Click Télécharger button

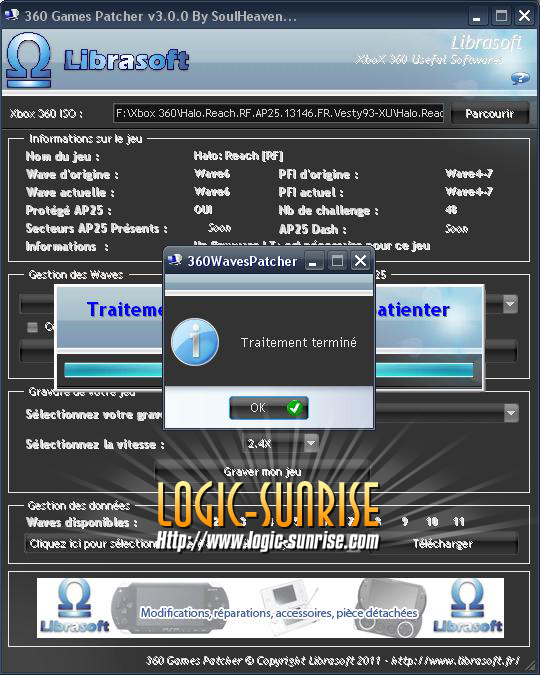[x=443, y=544]
